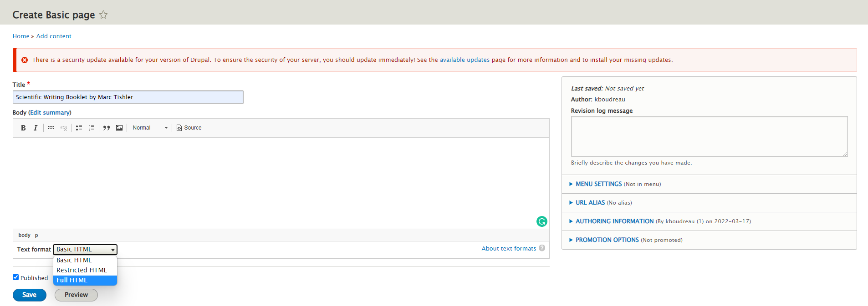Focus the Title input field
Viewport: 868px width, 306px height.
pyautogui.click(x=128, y=97)
